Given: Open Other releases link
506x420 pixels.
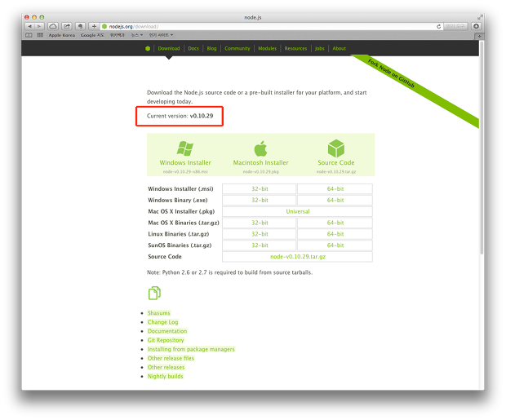Looking at the screenshot, I should click(x=166, y=367).
